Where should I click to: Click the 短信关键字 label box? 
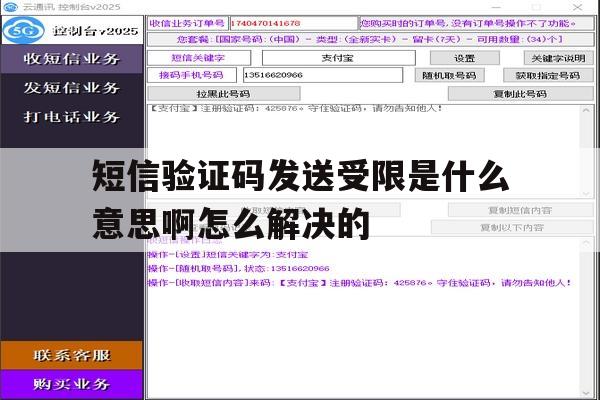point(199,58)
